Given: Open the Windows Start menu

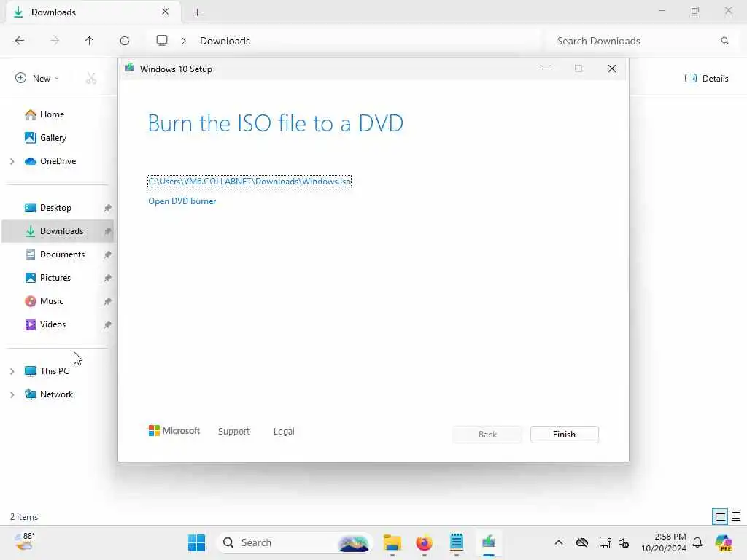Looking at the screenshot, I should coord(196,542).
